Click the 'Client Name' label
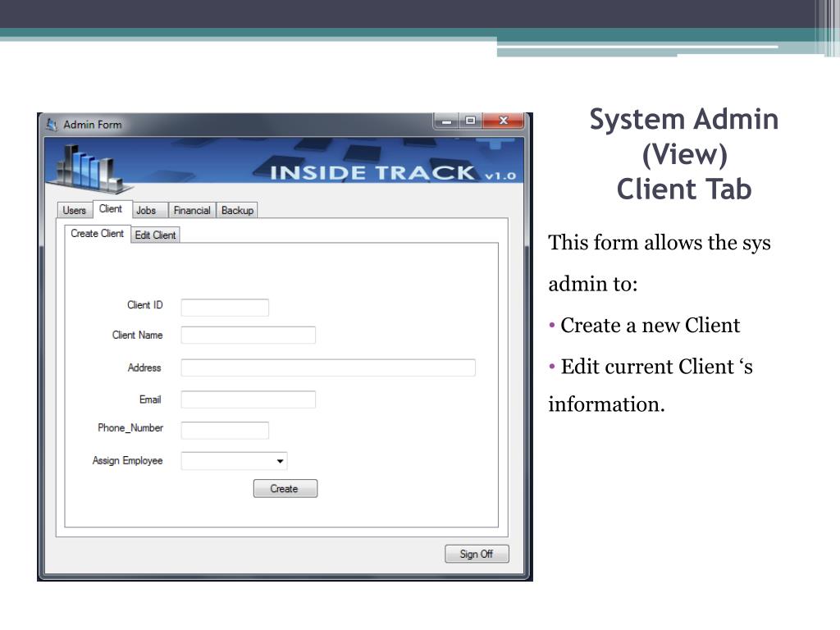Screen dimensions: 840x630 [137, 335]
